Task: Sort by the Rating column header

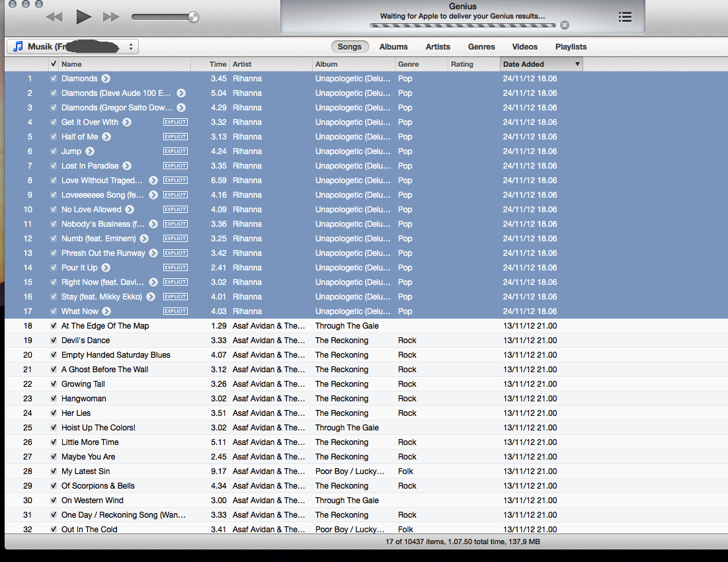Action: click(x=474, y=64)
